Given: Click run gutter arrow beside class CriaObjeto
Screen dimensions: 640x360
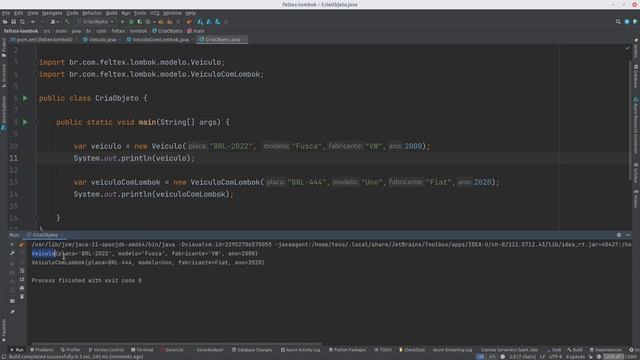Looking at the screenshot, I should click(x=25, y=98).
